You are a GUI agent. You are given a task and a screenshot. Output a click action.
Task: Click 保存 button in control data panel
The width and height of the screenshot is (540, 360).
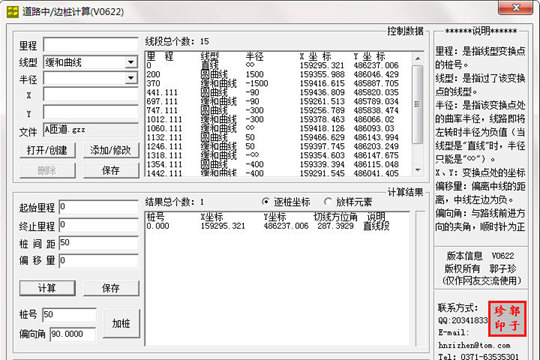pyautogui.click(x=111, y=170)
